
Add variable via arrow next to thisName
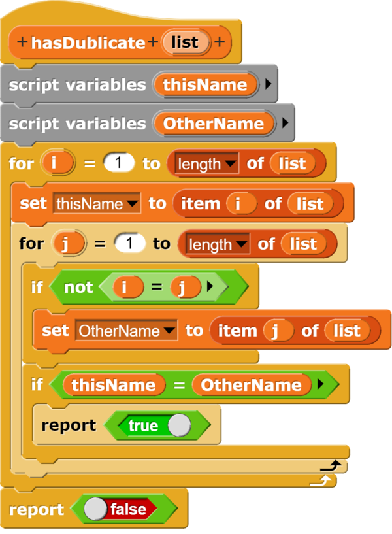click(x=267, y=84)
